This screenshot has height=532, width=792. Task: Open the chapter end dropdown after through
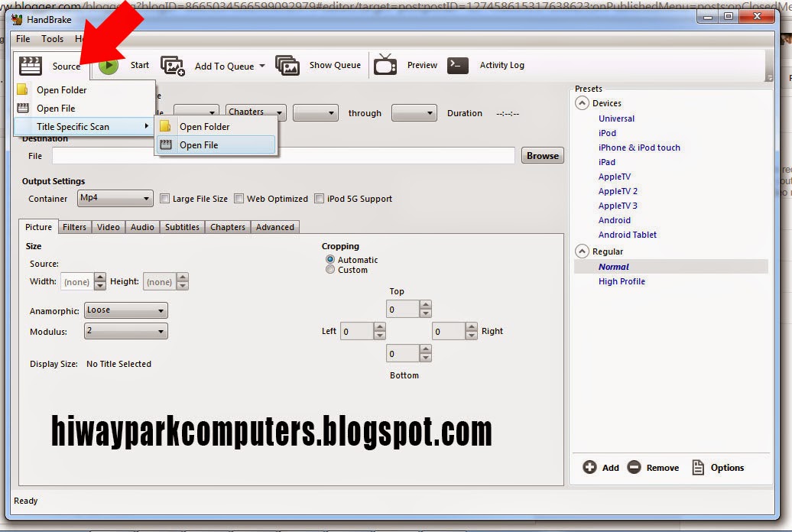click(x=414, y=112)
